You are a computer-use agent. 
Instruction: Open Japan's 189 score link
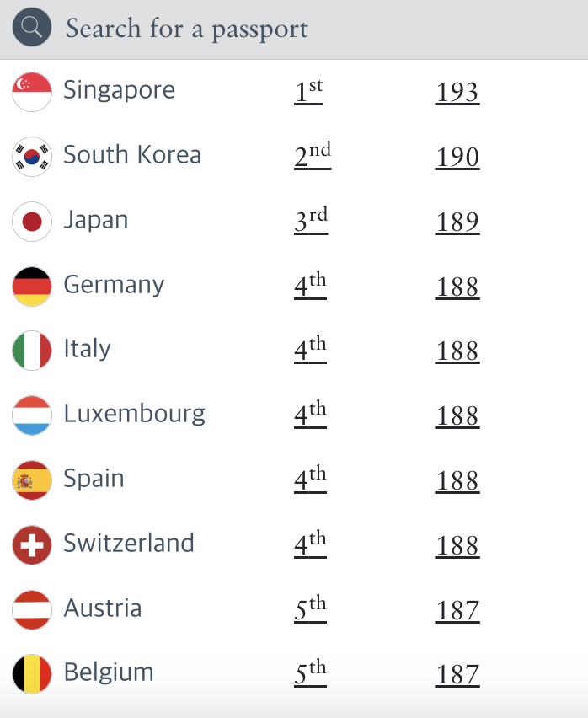click(457, 222)
